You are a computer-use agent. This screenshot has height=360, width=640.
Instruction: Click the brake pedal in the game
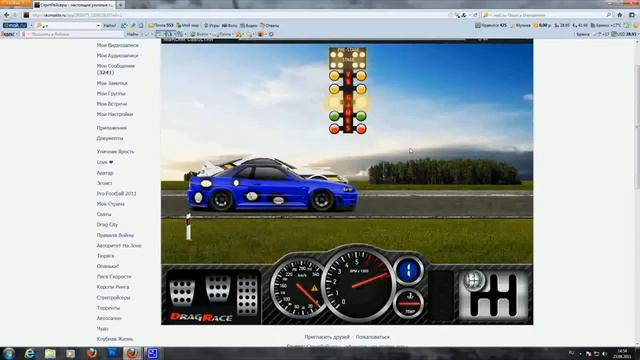coord(218,288)
